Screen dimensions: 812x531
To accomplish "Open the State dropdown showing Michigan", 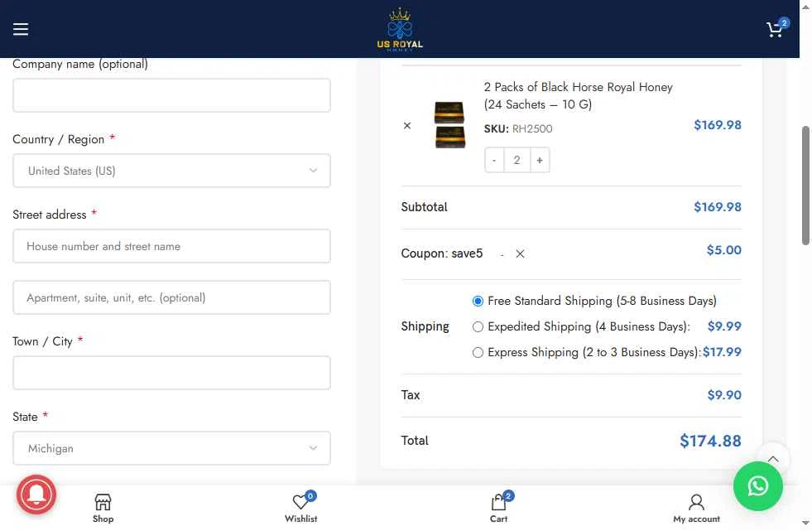I will [171, 448].
